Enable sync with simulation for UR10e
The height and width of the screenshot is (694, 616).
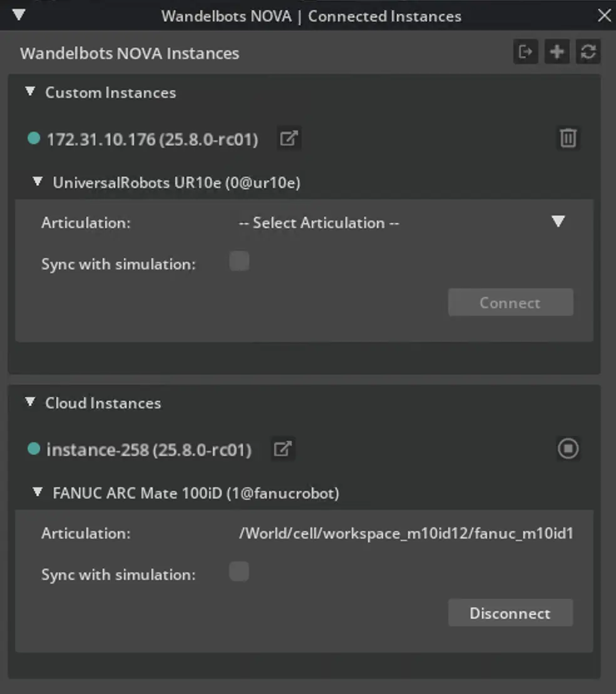point(239,261)
